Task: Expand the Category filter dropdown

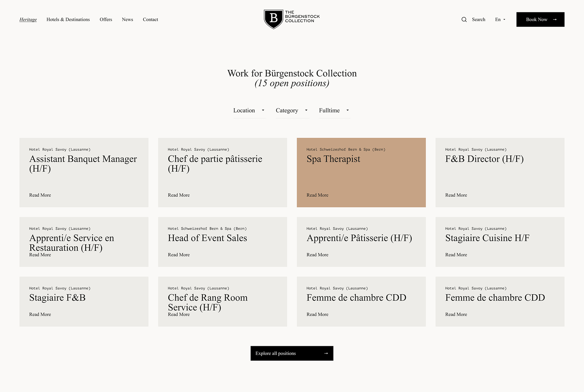Action: tap(292, 111)
